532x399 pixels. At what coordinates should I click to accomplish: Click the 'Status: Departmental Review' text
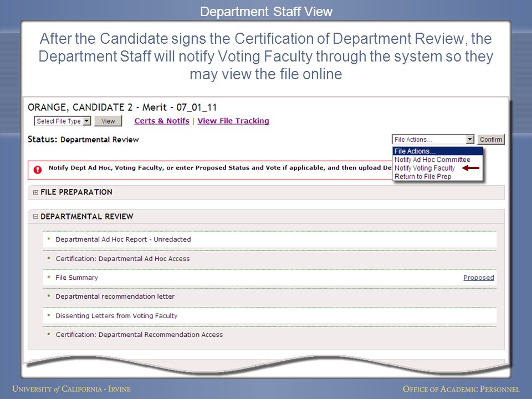pyautogui.click(x=83, y=140)
